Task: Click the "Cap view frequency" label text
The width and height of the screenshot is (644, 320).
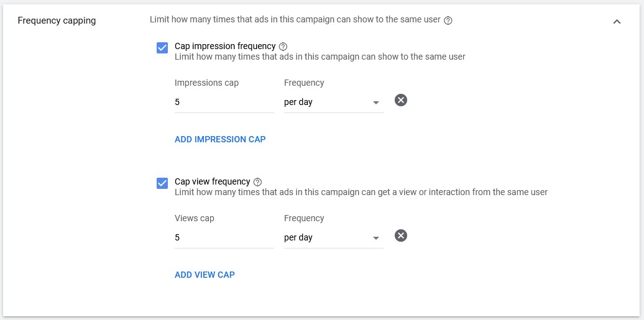Action: click(x=212, y=181)
